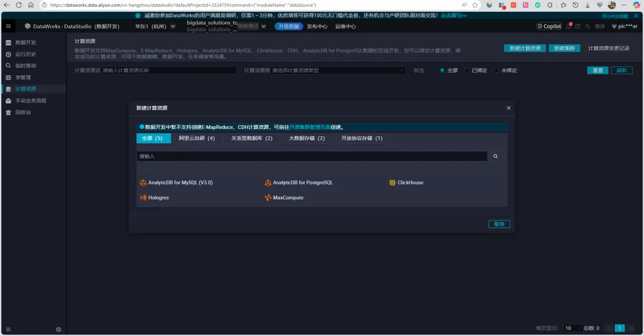Switch to the 大数据存储 (2) tab
The width and height of the screenshot is (644, 336).
[307, 138]
